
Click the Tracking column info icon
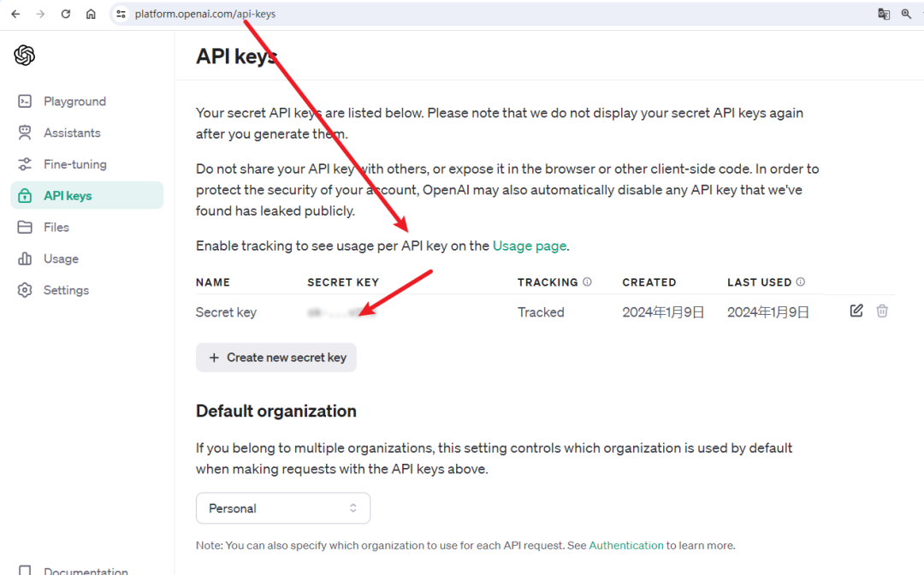point(587,282)
